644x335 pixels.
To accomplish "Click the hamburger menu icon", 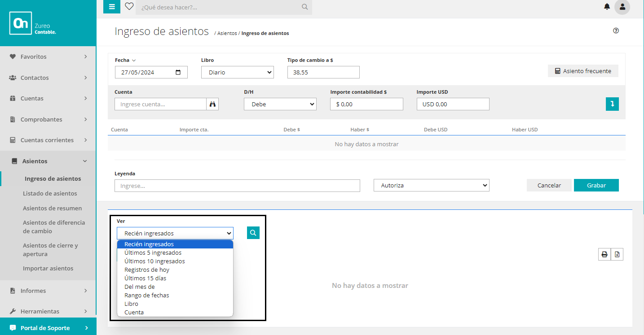I will (x=112, y=7).
